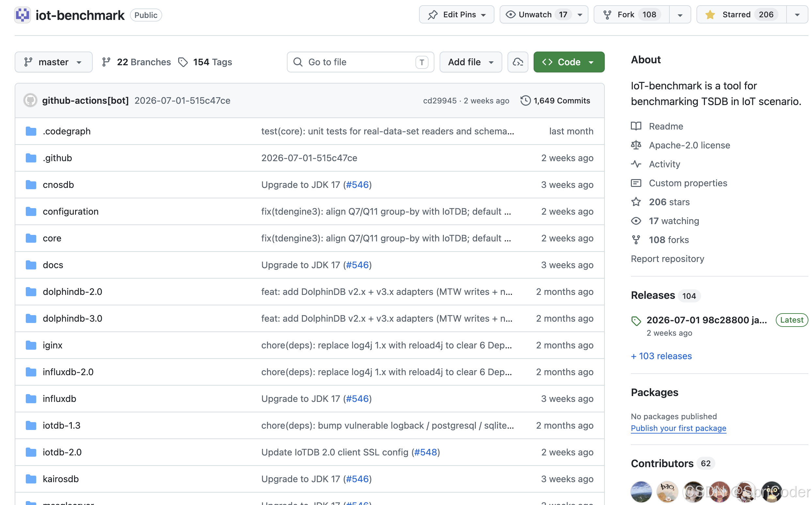Viewport: 812px width, 505px height.
Task: Open the Edit Pins dropdown
Action: [457, 15]
